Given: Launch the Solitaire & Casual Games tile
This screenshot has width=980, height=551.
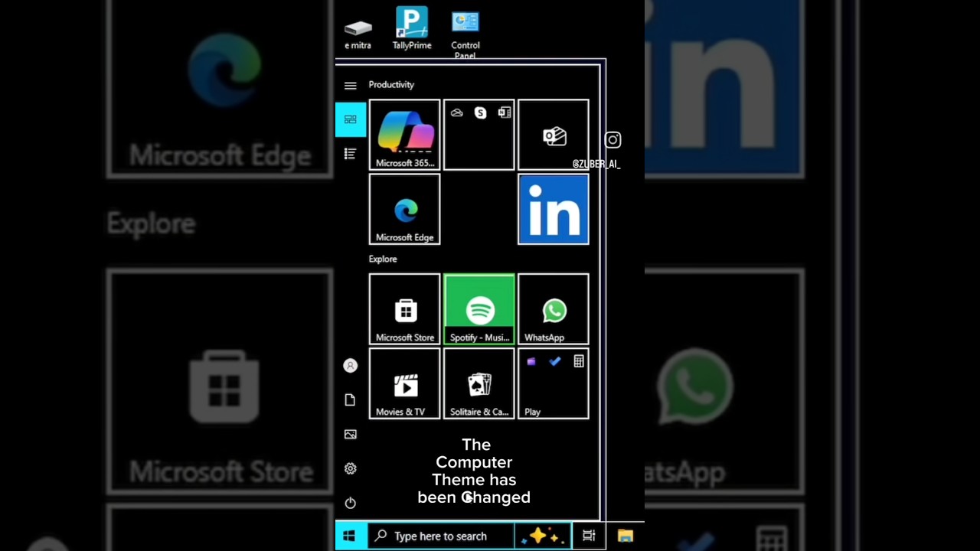Looking at the screenshot, I should coord(479,383).
